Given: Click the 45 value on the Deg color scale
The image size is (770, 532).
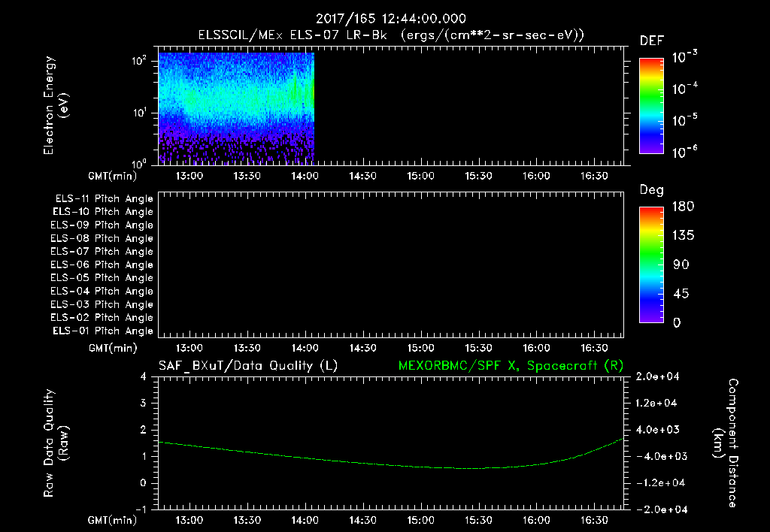Looking at the screenshot, I should pos(681,294).
